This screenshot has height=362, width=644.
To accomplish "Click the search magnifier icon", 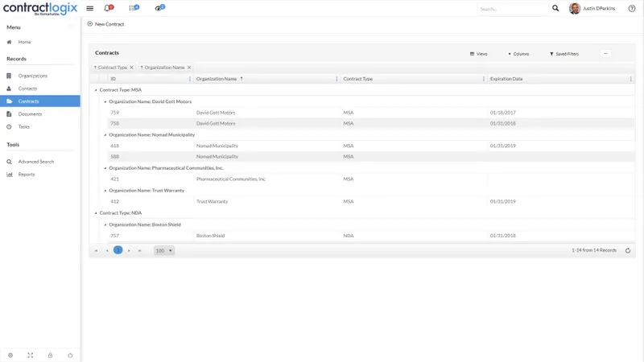I will (x=555, y=8).
